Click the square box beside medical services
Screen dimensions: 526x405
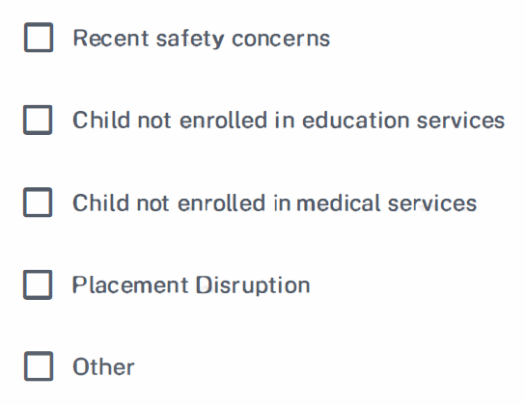[x=38, y=202]
